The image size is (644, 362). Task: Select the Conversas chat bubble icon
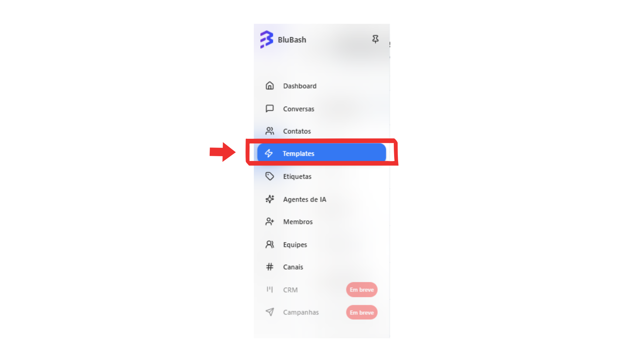pyautogui.click(x=270, y=109)
